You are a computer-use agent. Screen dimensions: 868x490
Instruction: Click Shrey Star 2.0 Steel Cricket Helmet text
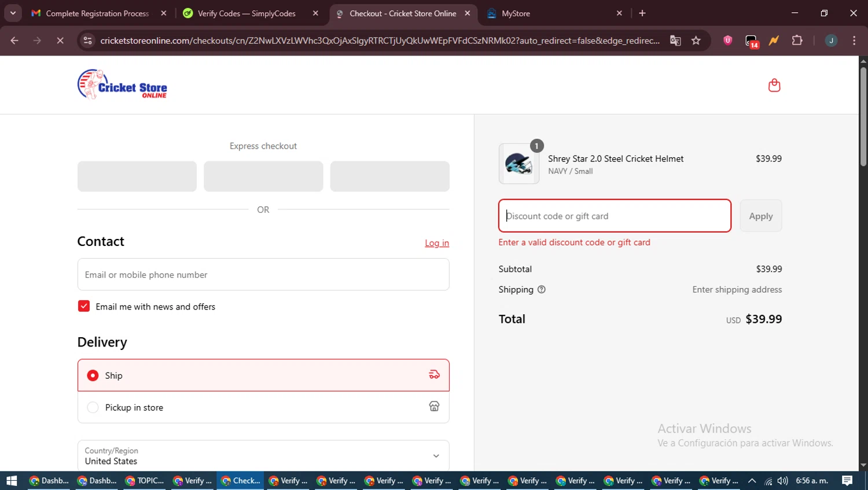pyautogui.click(x=616, y=159)
